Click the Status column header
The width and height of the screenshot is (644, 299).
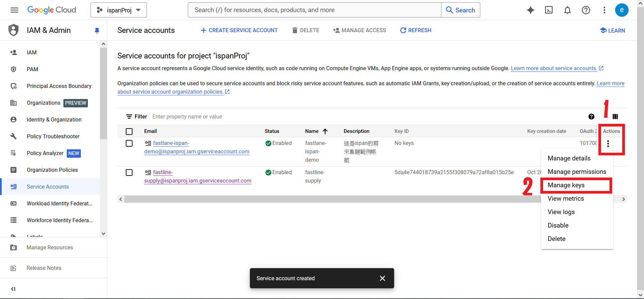tap(272, 131)
